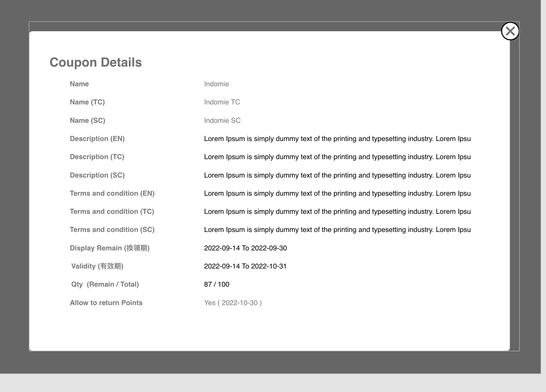The height and width of the screenshot is (392, 546).
Task: Select the Terms and condition (EN) text value
Action: 337,193
